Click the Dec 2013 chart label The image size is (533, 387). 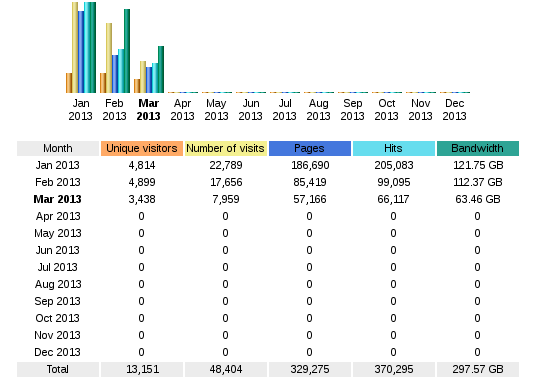pos(454,110)
